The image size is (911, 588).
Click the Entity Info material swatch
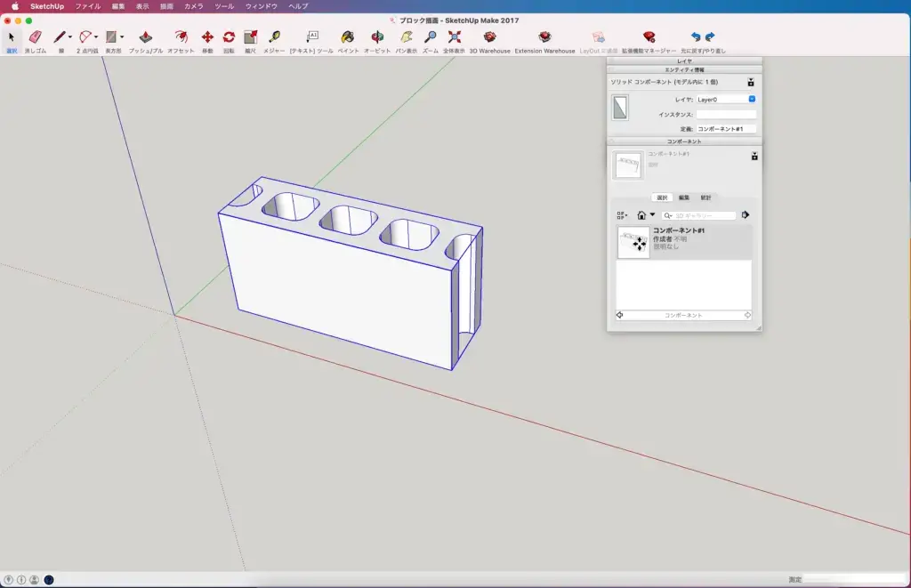click(x=620, y=108)
